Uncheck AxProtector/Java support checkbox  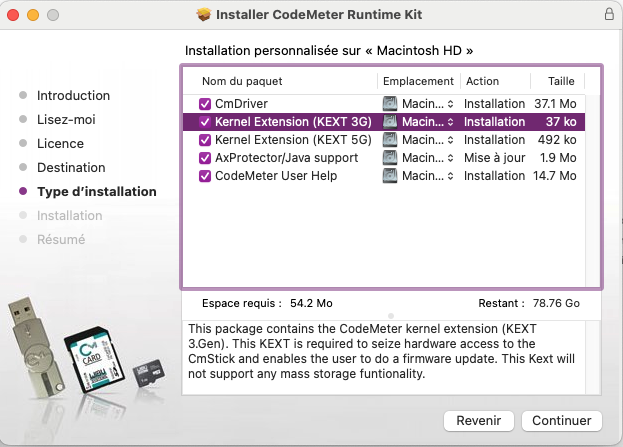click(x=205, y=158)
